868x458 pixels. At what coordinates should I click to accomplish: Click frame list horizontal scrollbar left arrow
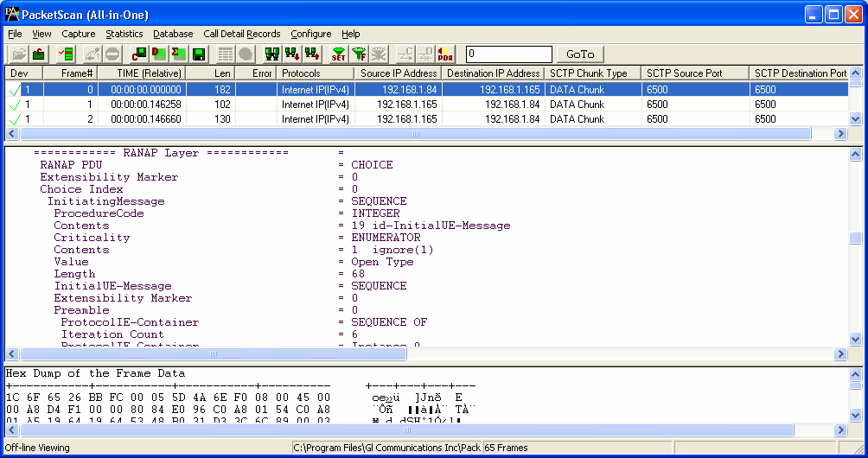(12, 133)
